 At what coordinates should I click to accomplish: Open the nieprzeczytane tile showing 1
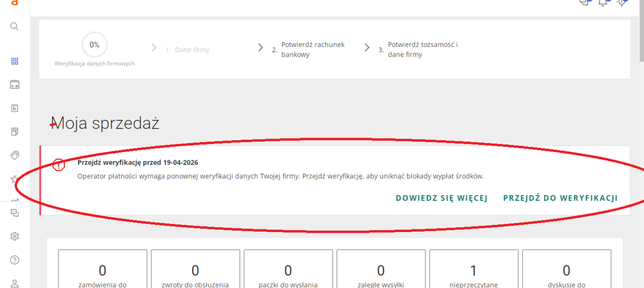474,271
